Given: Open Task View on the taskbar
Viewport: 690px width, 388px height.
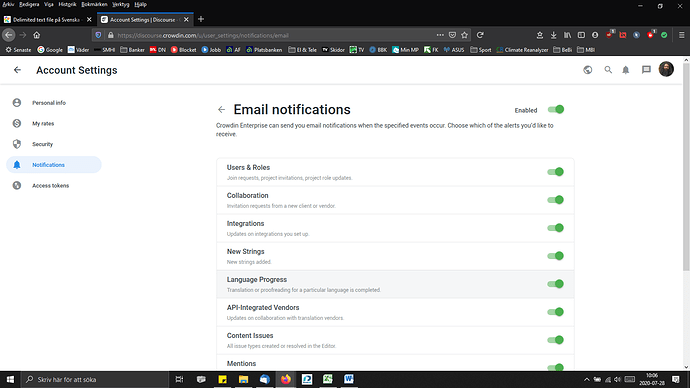Looking at the screenshot, I should click(179, 379).
